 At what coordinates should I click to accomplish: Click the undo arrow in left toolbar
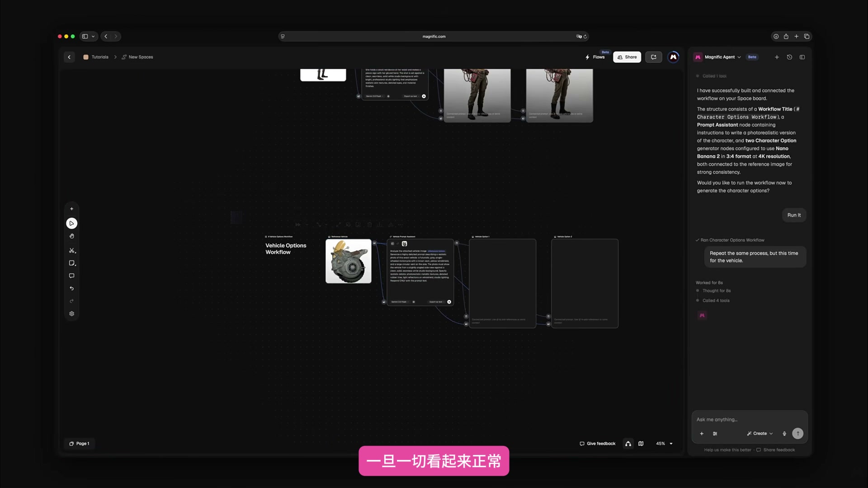coord(71,288)
